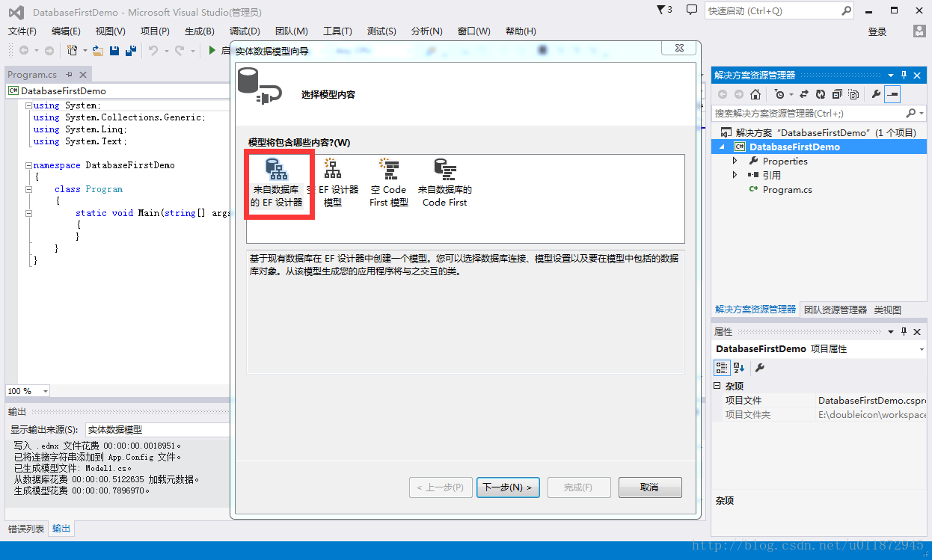Viewport: 932px width, 560px height.
Task: Open the 工具(T) menu
Action: [337, 31]
